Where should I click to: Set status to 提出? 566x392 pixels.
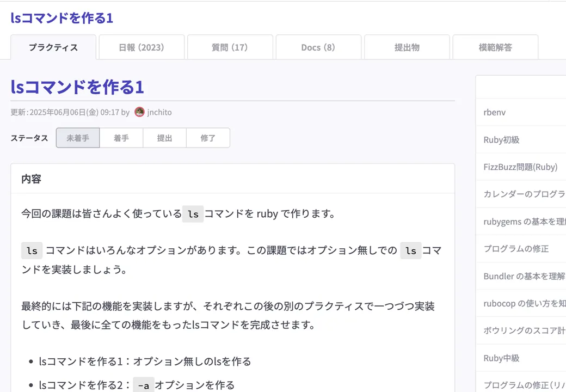tap(164, 138)
